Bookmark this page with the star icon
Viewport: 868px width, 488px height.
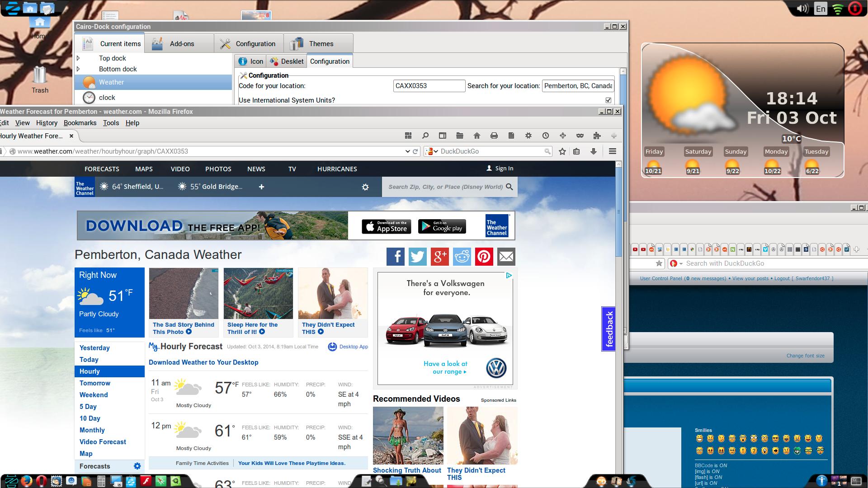point(562,151)
